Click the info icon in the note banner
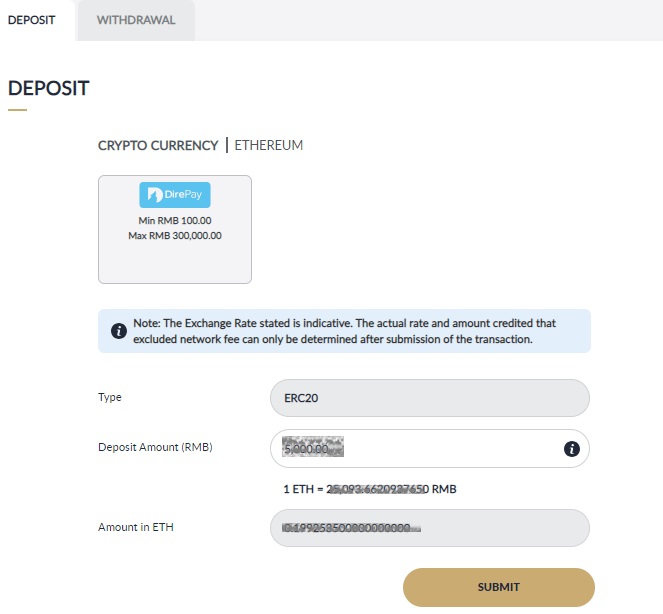 [x=119, y=331]
